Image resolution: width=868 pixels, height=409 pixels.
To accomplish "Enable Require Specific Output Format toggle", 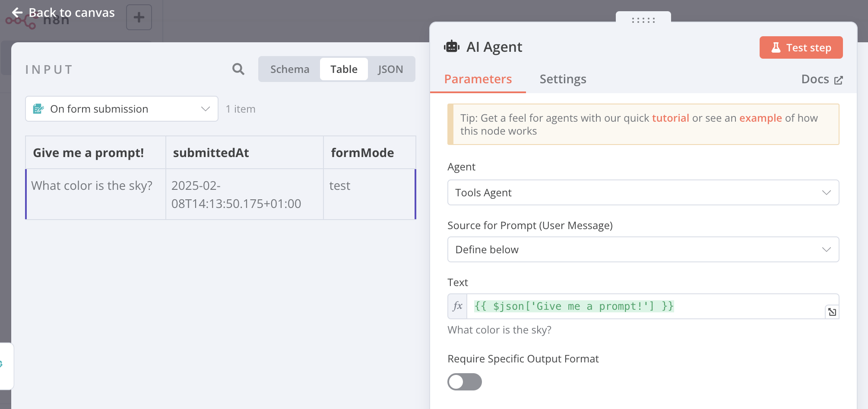I will pos(464,382).
